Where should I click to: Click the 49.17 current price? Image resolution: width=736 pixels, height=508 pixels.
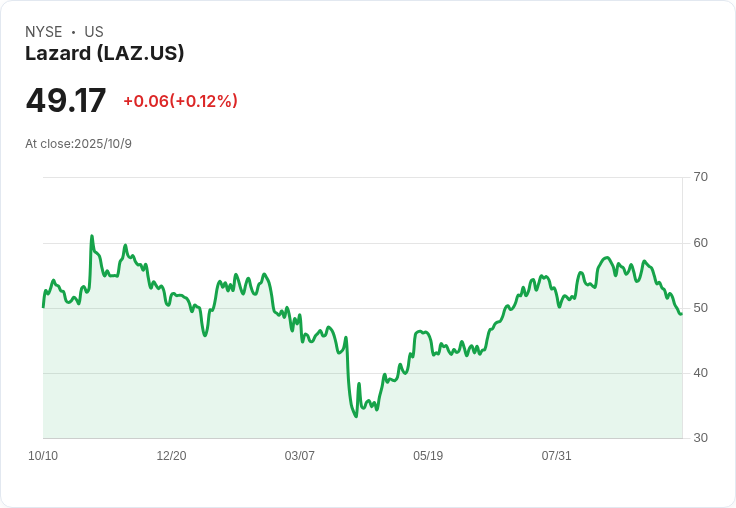(66, 101)
